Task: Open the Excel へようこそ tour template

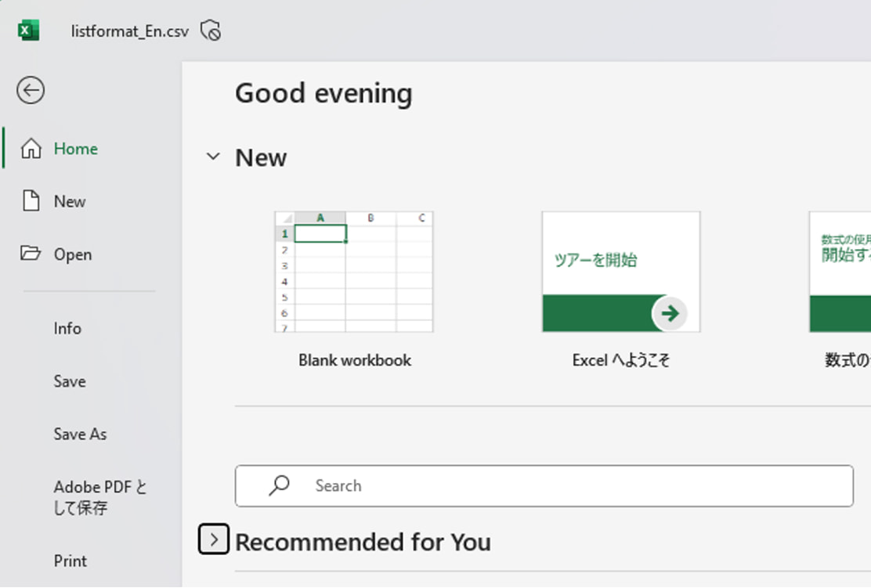Action: [x=620, y=272]
